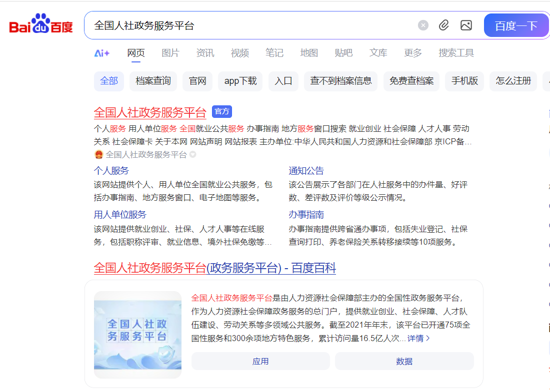550x392 pixels.
Task: Open image search camera icon
Action: coord(466,25)
